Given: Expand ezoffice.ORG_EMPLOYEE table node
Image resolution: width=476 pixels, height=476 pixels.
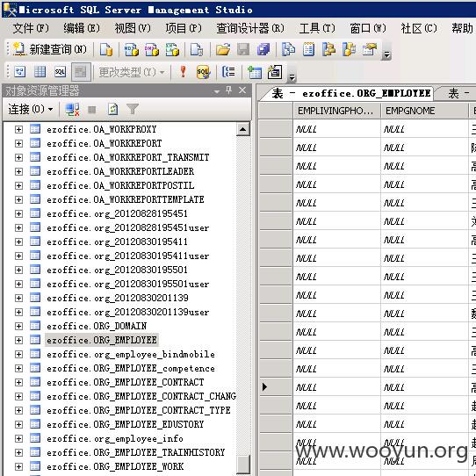Looking at the screenshot, I should pyautogui.click(x=18, y=340).
